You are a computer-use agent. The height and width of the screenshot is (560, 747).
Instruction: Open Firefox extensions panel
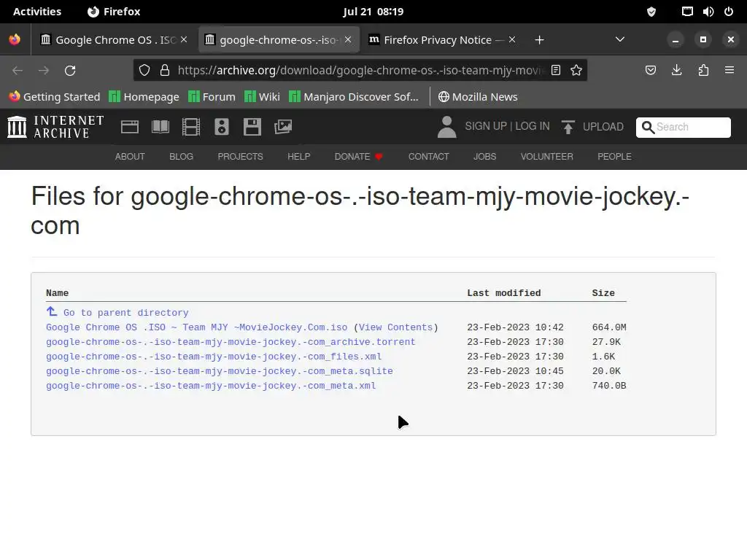click(x=703, y=71)
